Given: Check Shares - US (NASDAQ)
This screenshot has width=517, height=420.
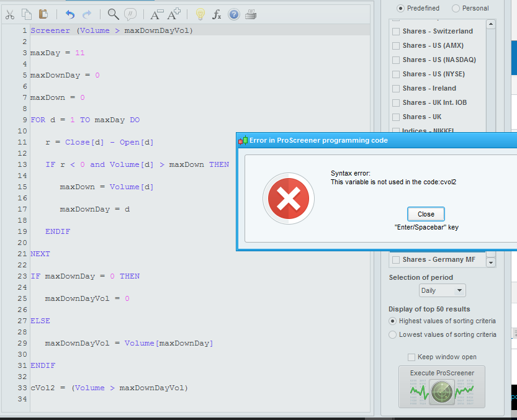Looking at the screenshot, I should pyautogui.click(x=396, y=60).
